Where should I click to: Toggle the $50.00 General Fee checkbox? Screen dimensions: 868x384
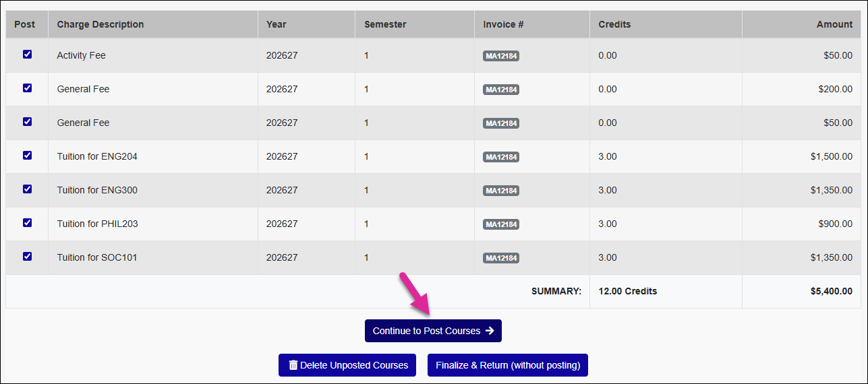coord(27,122)
